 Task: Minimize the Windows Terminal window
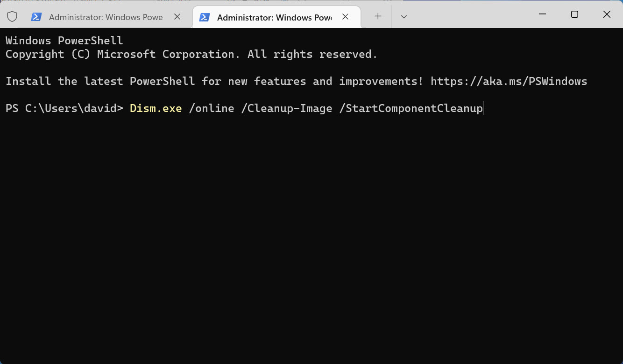[x=542, y=14]
